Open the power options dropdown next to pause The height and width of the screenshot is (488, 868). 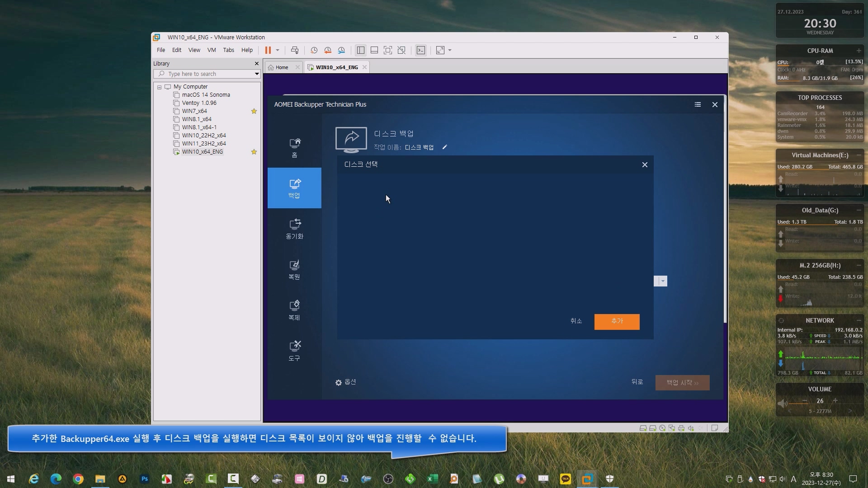(x=278, y=50)
